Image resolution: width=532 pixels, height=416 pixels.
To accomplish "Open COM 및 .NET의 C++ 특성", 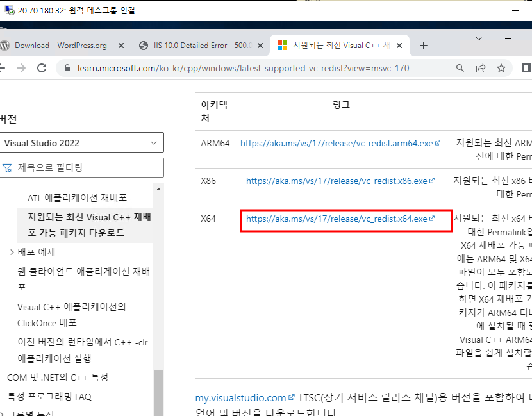I will tap(58, 378).
